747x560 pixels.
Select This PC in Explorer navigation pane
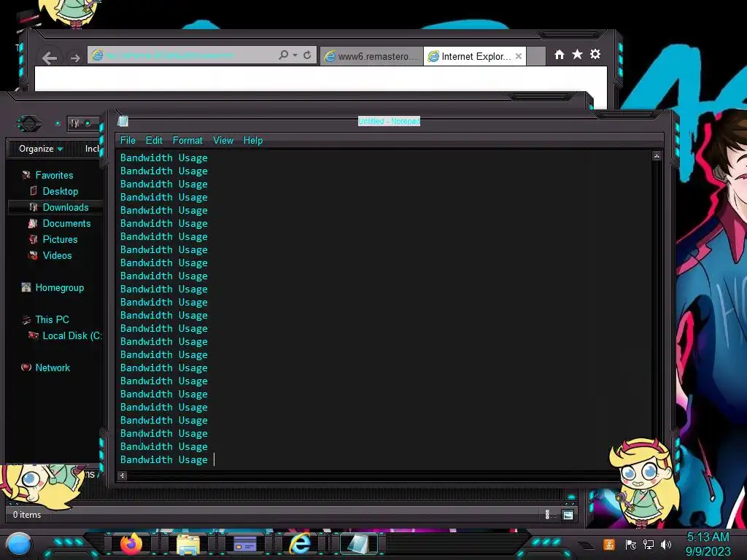[52, 319]
